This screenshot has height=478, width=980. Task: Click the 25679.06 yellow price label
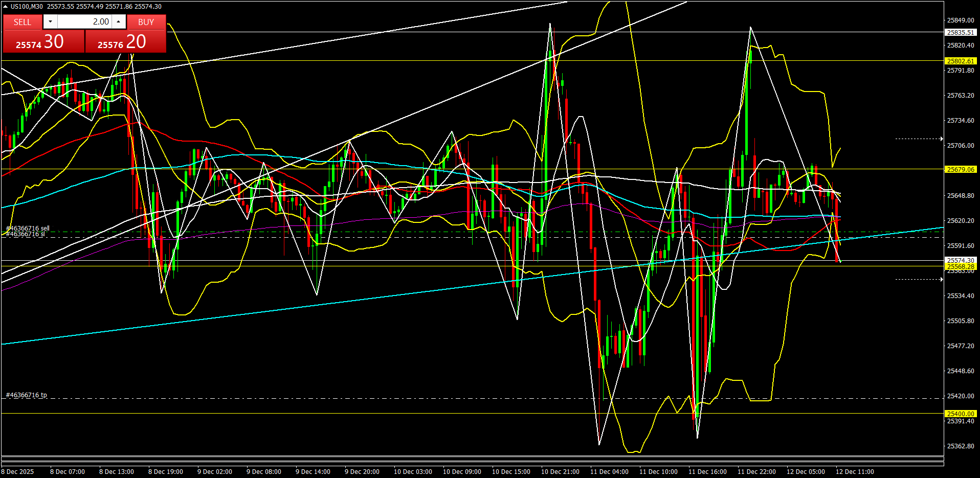960,169
